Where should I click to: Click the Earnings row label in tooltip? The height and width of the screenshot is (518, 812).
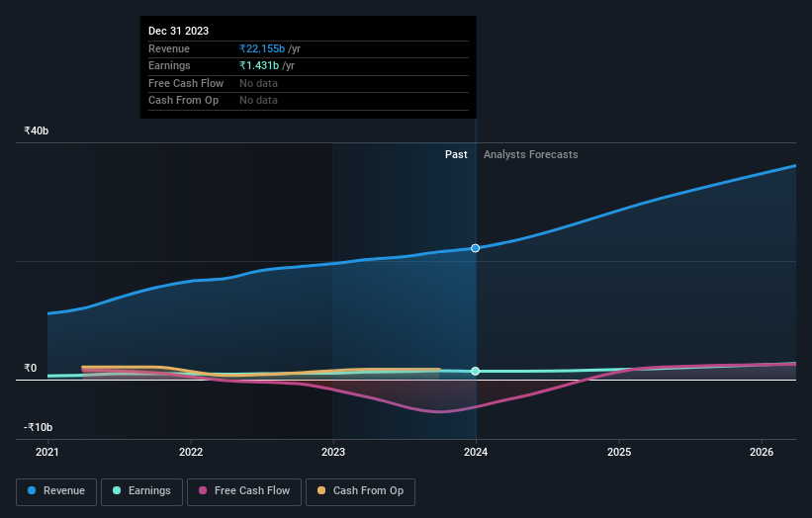[169, 65]
